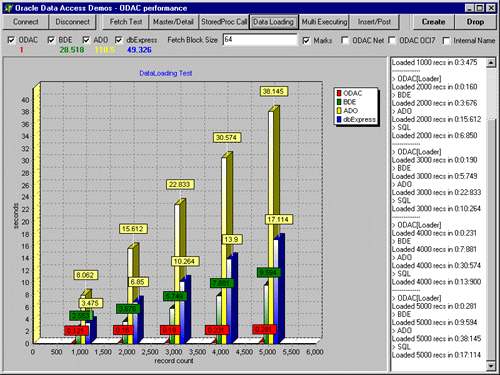Click the 3.475 chart mark label

click(x=90, y=303)
